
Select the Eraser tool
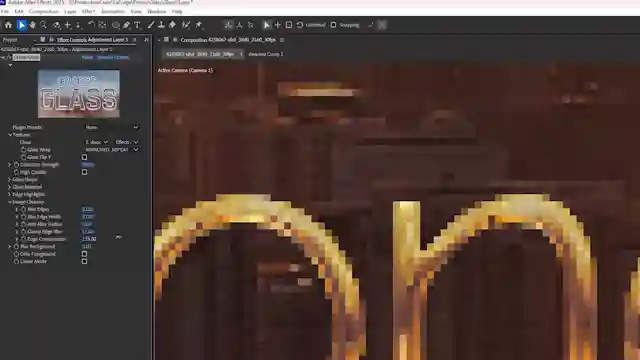pos(172,25)
